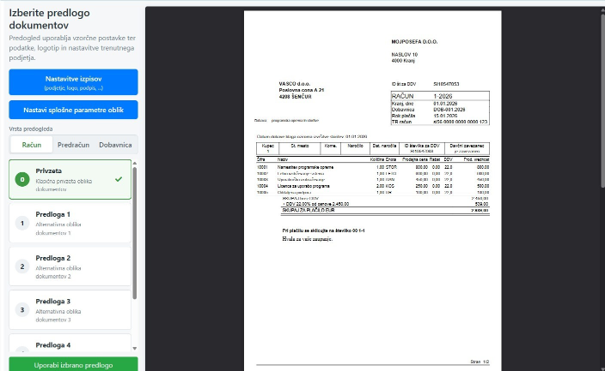Switch to the Račun preview tab
This screenshot has height=371, width=605.
click(x=32, y=145)
